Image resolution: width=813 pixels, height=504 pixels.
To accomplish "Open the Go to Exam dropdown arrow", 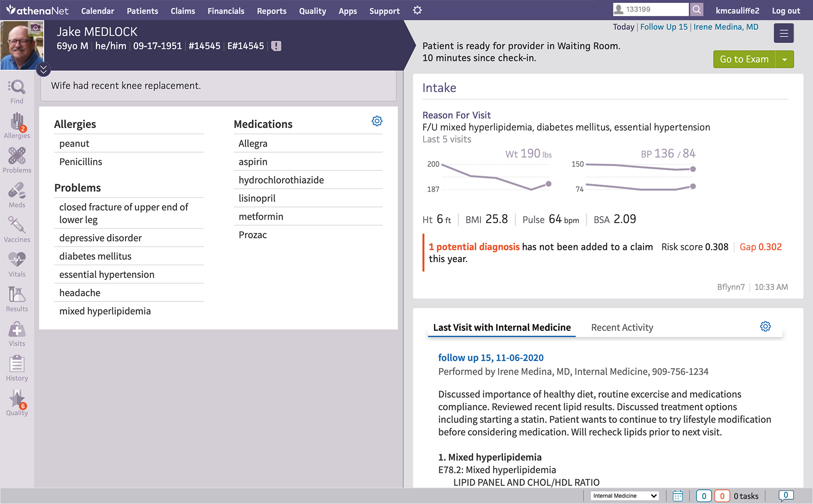I will [x=785, y=59].
